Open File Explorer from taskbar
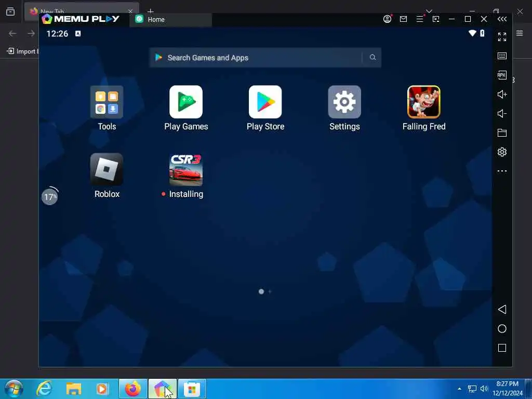The width and height of the screenshot is (532, 399). (74, 389)
